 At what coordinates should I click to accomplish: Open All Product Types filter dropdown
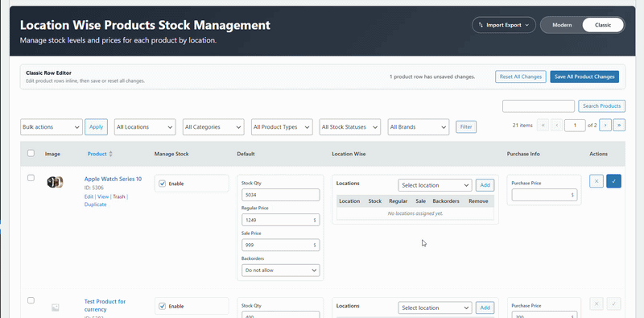282,127
